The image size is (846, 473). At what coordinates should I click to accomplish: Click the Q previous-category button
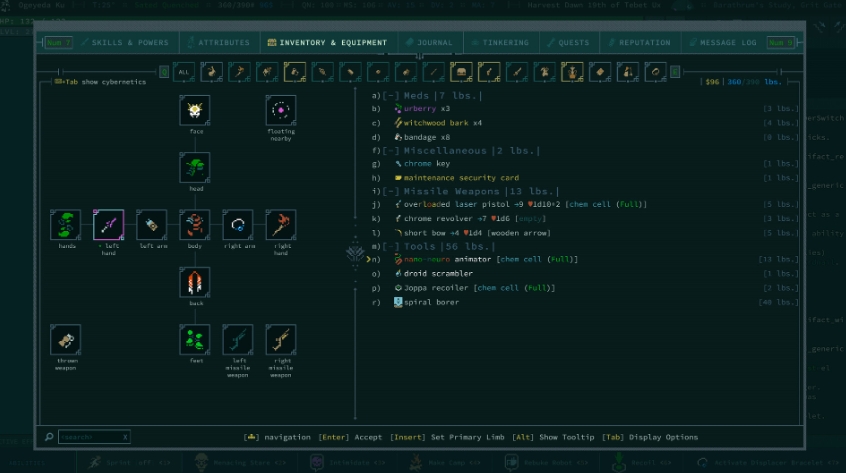click(x=164, y=72)
